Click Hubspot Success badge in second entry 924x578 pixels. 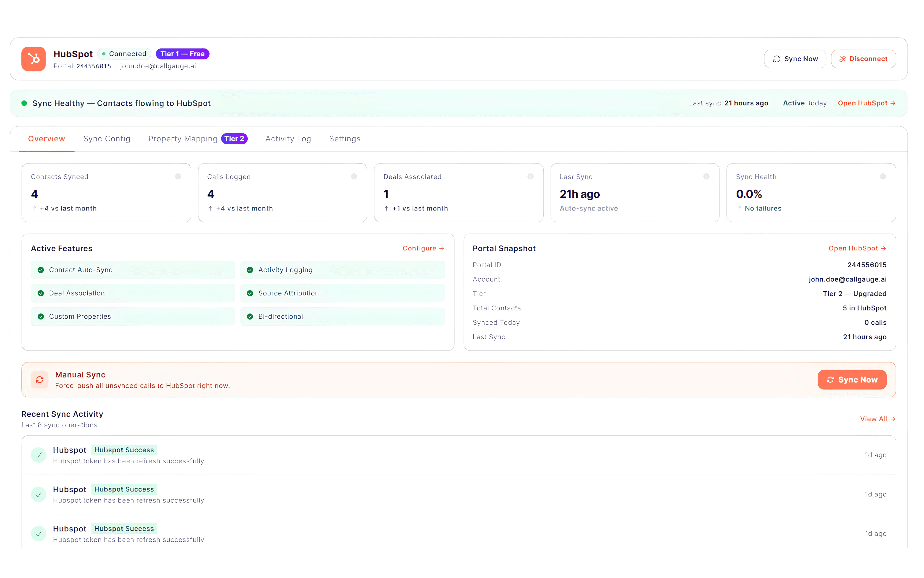point(124,489)
